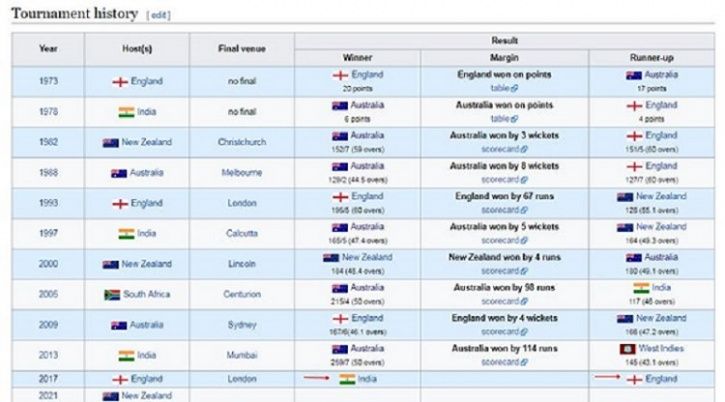Open the Christchurch venue link
Viewport: 725px width, 402px height.
242,142
